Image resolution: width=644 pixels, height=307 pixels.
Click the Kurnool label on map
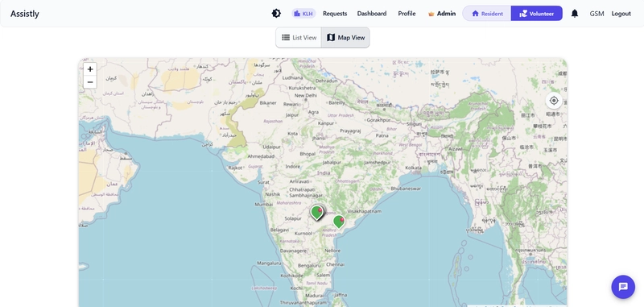(x=303, y=234)
